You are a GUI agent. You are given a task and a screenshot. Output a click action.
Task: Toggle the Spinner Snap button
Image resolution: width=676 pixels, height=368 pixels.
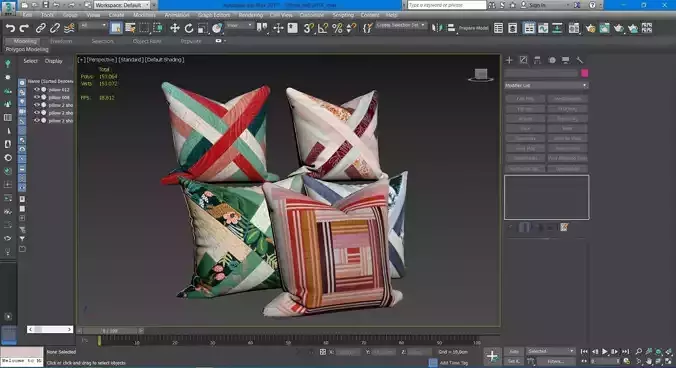(x=351, y=28)
